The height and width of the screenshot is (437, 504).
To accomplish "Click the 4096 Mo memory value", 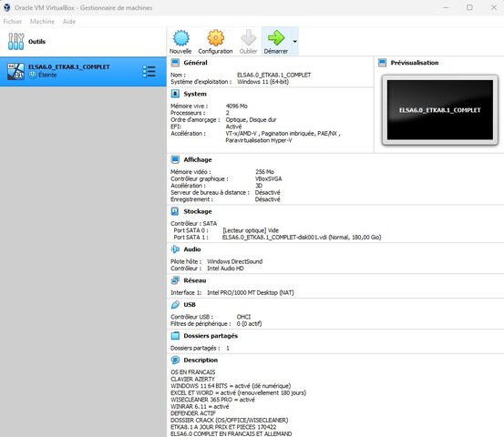I will pyautogui.click(x=237, y=106).
